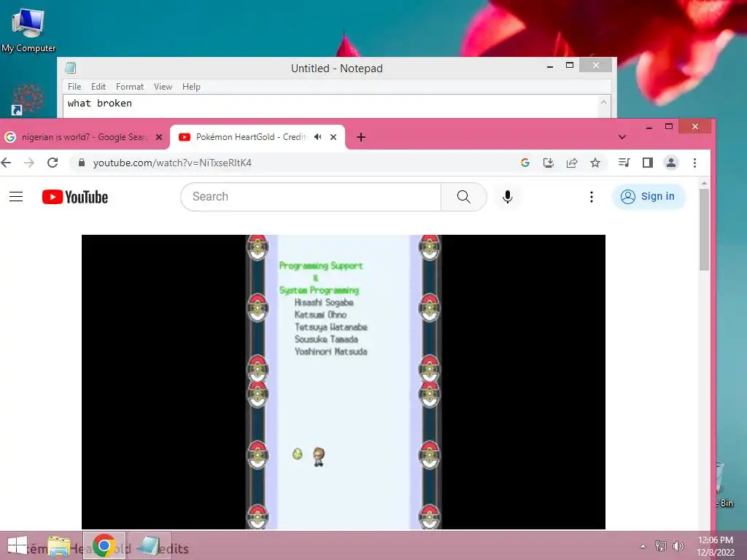Click the Sign in button
The image size is (747, 560).
coord(649,197)
